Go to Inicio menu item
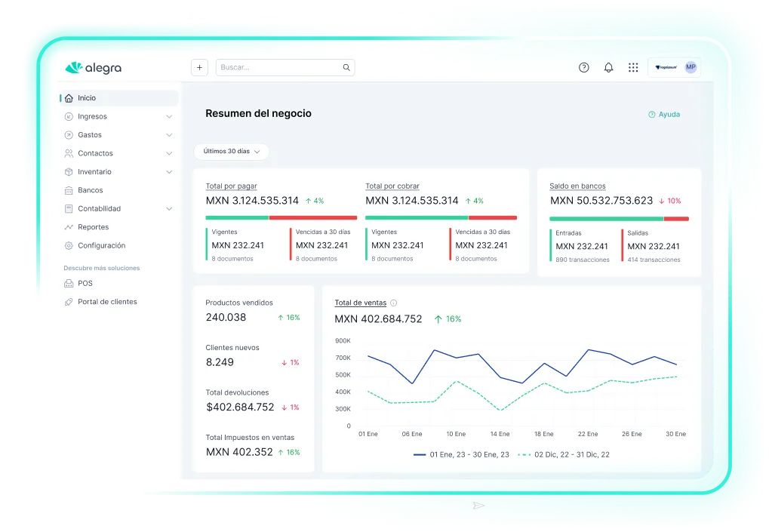 point(119,98)
